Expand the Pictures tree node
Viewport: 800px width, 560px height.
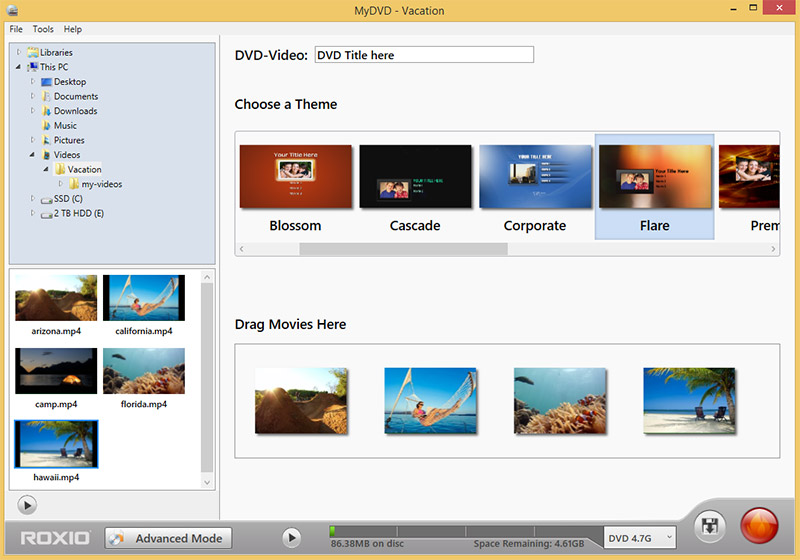click(33, 140)
